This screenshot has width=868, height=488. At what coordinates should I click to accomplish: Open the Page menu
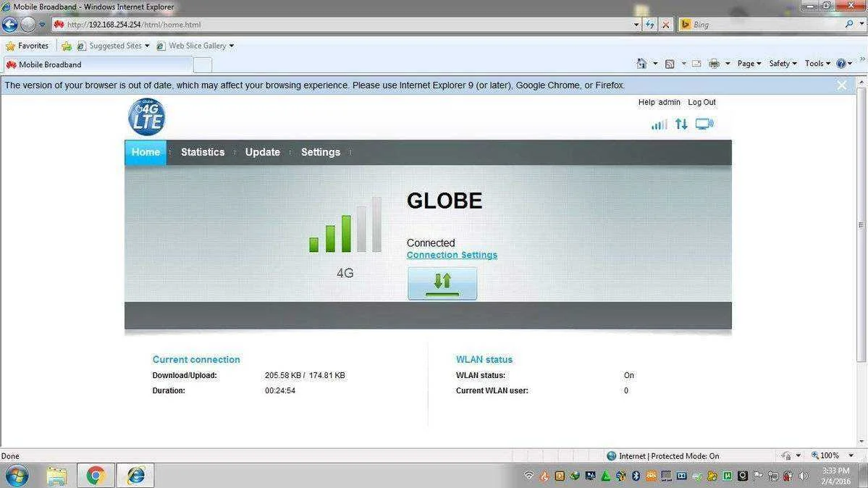[x=749, y=64]
